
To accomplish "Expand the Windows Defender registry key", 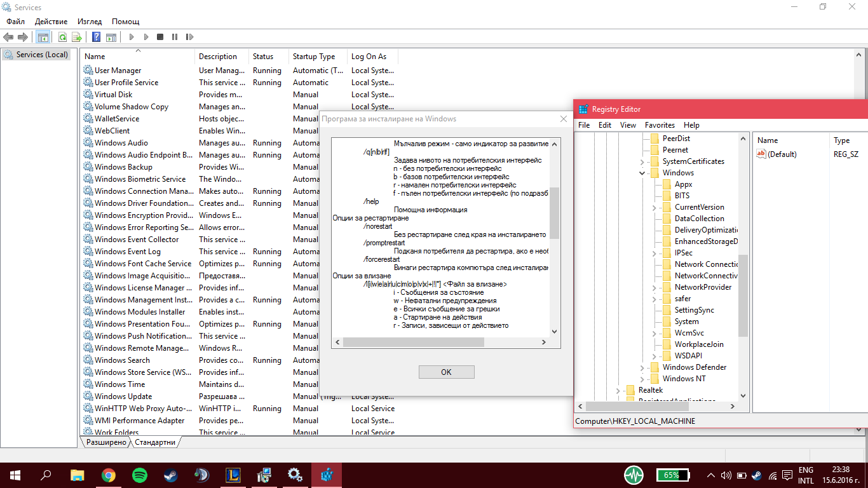I will [x=642, y=367].
